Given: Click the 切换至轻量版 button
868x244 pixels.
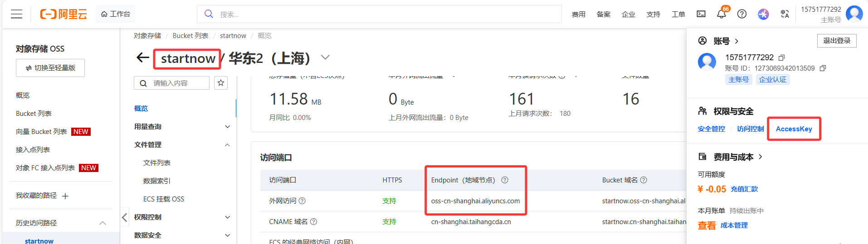Looking at the screenshot, I should coord(50,68).
